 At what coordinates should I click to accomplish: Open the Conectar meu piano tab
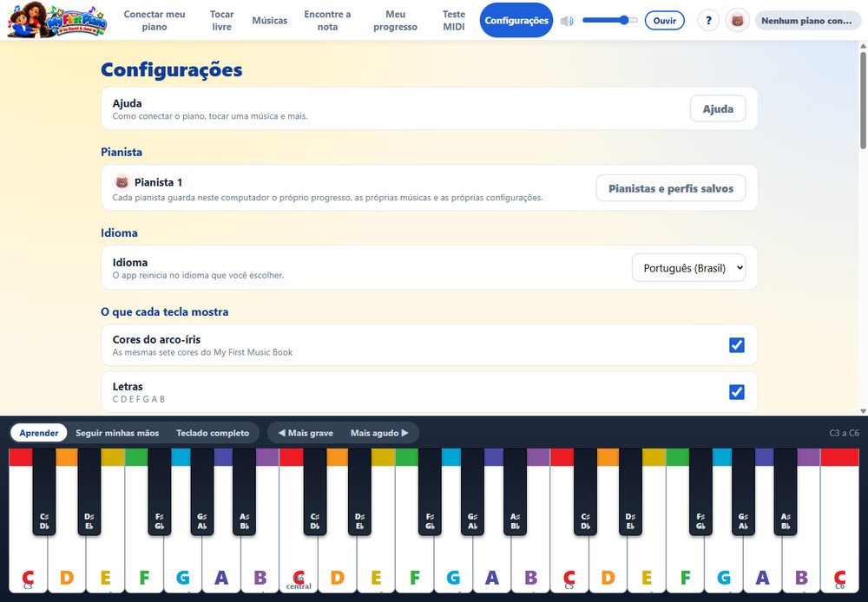(x=155, y=21)
